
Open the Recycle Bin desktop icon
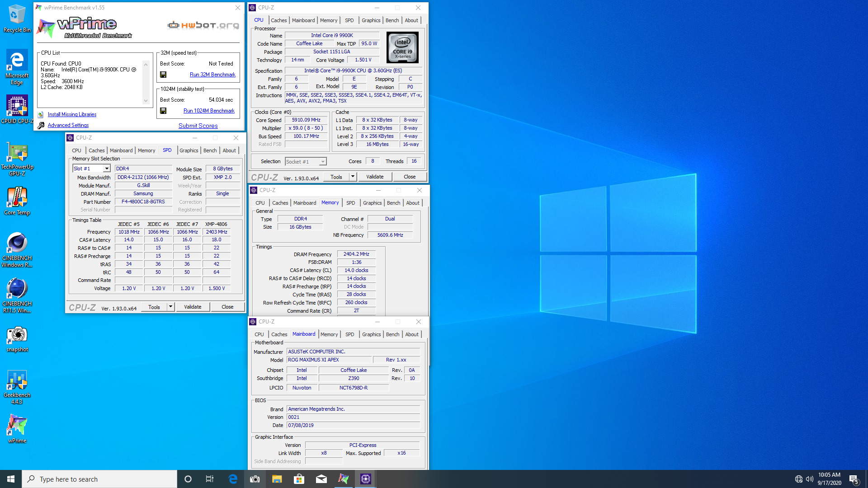click(17, 18)
